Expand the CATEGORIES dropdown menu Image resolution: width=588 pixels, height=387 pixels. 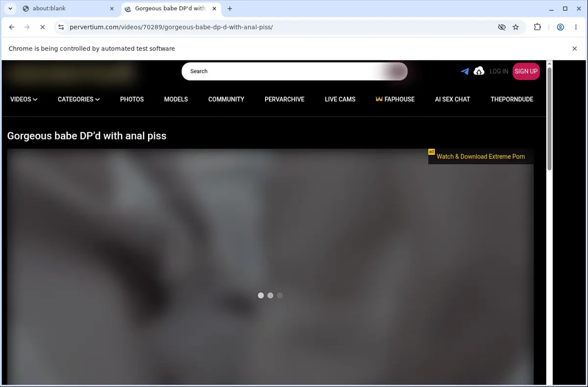click(x=79, y=99)
